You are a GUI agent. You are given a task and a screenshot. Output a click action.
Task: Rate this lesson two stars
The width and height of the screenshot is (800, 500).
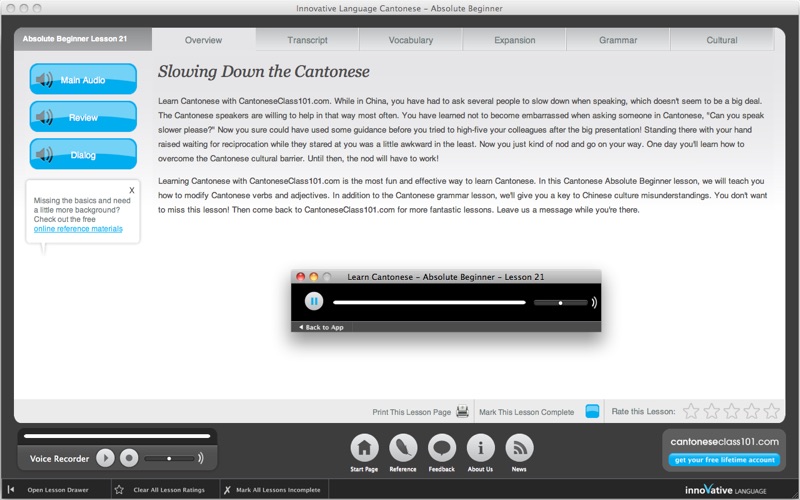point(711,411)
